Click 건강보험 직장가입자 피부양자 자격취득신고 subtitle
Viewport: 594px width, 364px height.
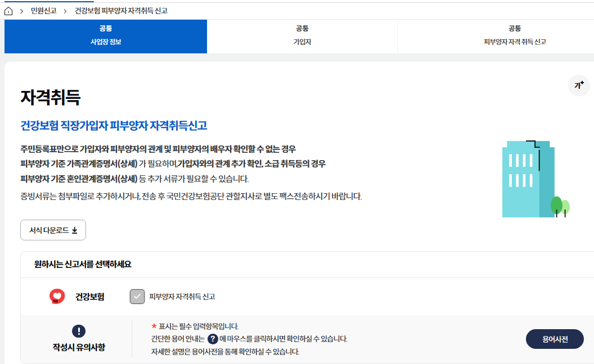pos(114,126)
